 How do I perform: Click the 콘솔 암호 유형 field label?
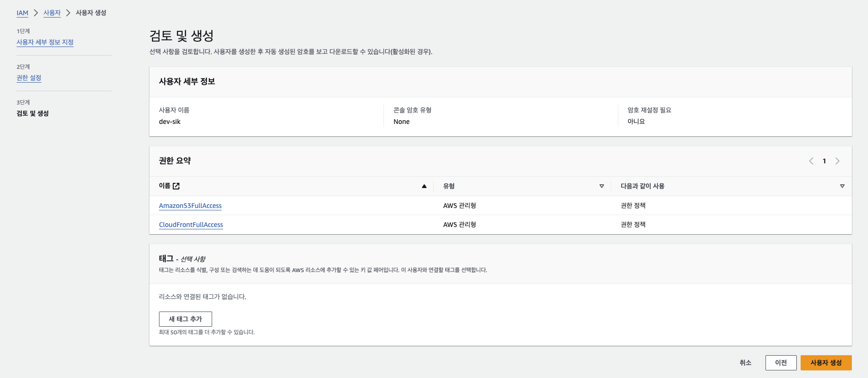pos(412,110)
